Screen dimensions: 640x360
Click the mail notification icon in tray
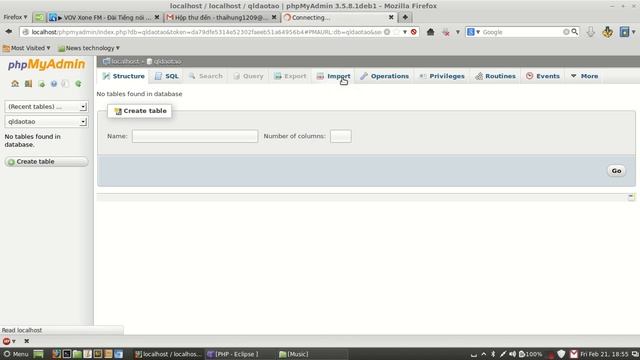(x=574, y=354)
